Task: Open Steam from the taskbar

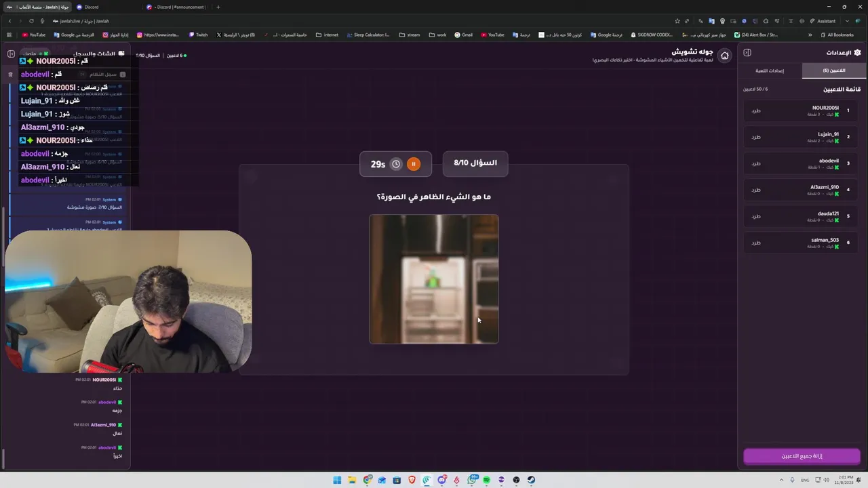Action: (x=531, y=480)
